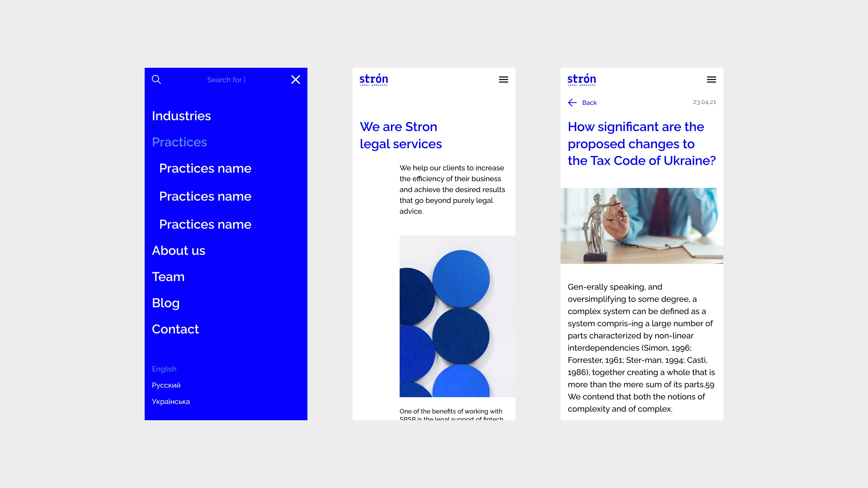Close the blue menu with X icon
868x488 pixels.
pos(295,80)
